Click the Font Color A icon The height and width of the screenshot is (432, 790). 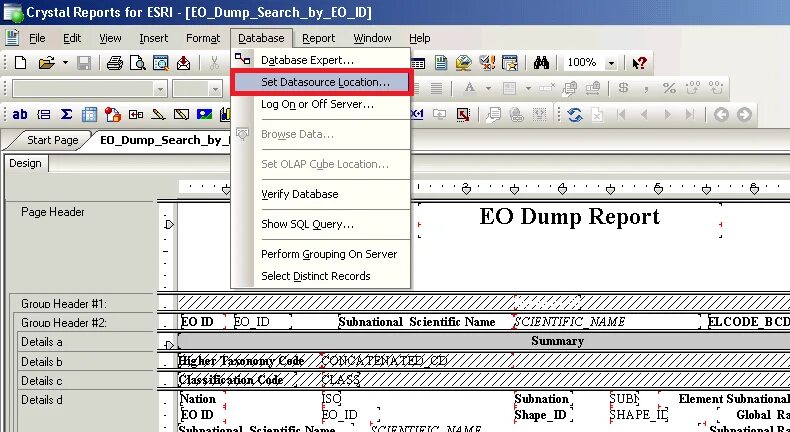(x=470, y=88)
